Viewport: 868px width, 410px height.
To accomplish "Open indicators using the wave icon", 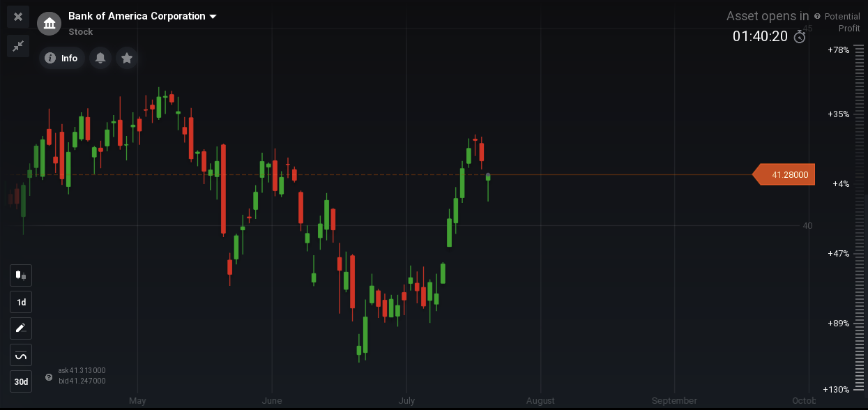I will pos(21,356).
